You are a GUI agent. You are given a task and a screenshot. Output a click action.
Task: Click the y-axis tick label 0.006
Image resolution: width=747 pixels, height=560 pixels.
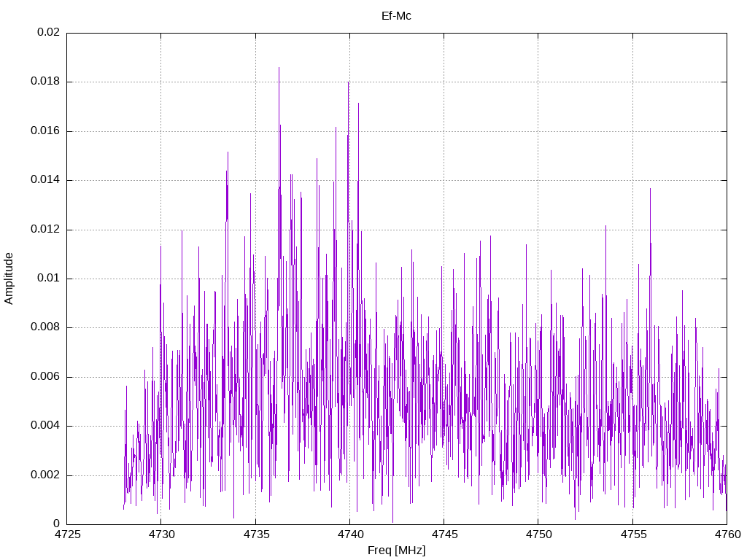point(46,377)
